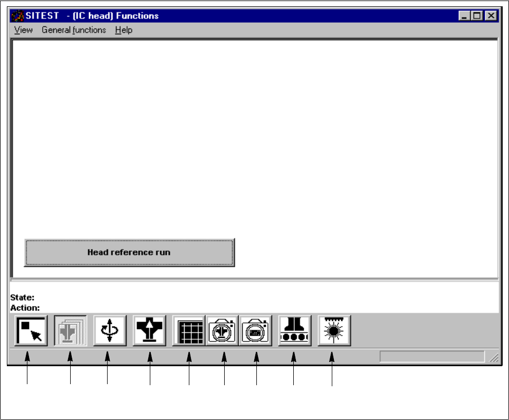Click the status bar progress field
The width and height of the screenshot is (509, 420).
pos(432,356)
